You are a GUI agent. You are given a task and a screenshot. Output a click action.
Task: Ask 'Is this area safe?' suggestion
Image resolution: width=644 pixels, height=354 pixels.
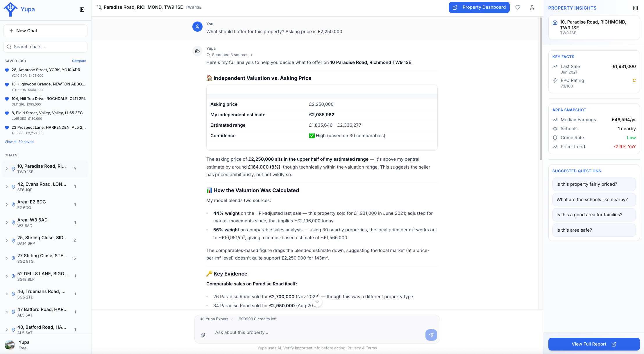tap(594, 230)
